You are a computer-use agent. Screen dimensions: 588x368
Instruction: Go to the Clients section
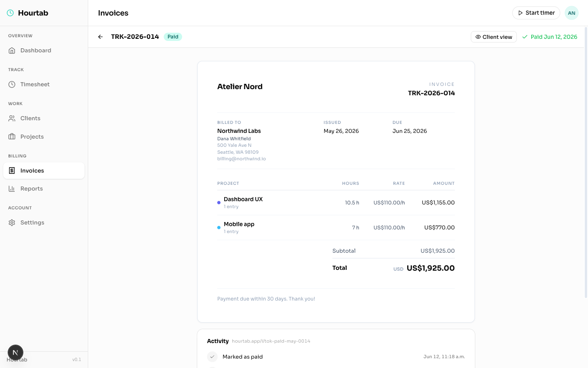[44, 118]
